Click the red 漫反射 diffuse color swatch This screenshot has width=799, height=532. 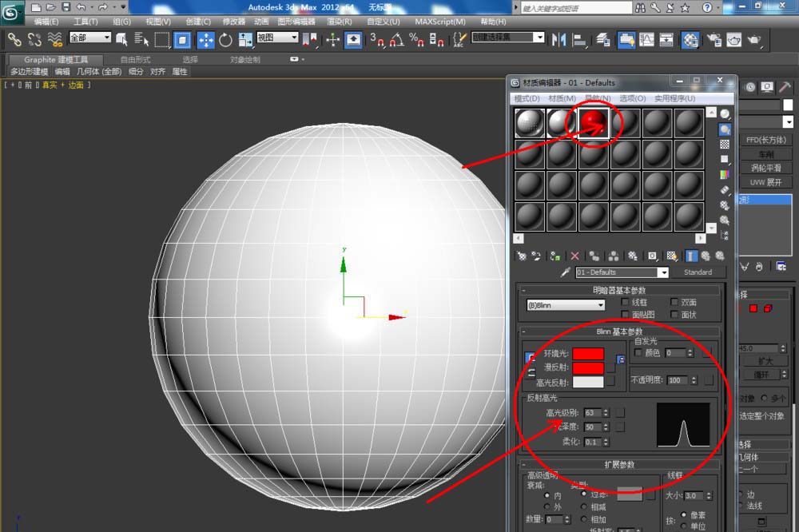tap(588, 367)
